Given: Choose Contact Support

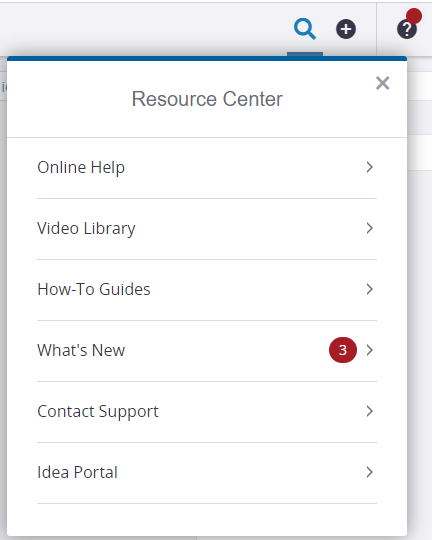Looking at the screenshot, I should pos(207,412).
